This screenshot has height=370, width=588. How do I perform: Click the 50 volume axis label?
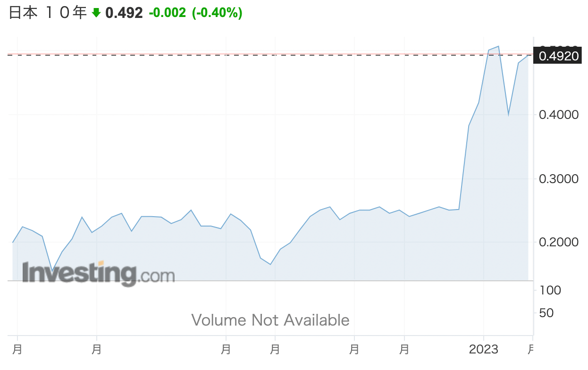pyautogui.click(x=547, y=313)
